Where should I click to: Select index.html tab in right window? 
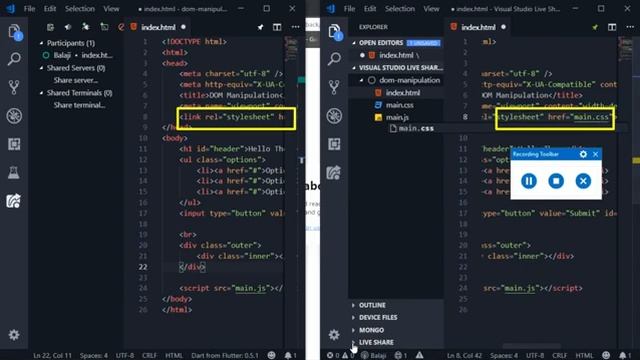pos(478,27)
